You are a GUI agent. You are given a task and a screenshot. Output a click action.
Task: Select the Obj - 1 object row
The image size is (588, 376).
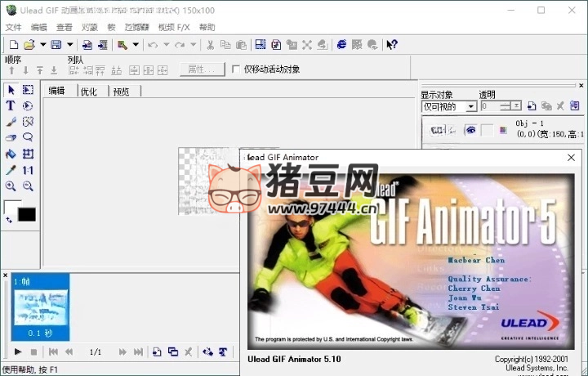[x=504, y=129]
